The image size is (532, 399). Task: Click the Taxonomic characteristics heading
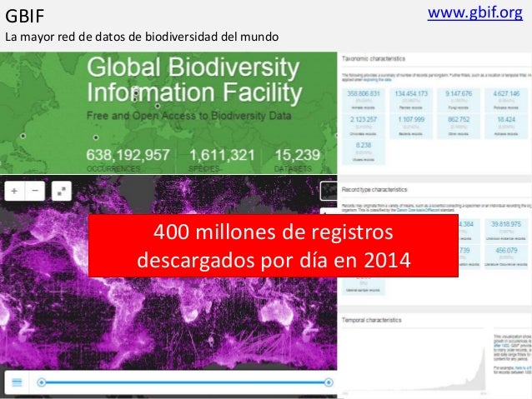pyautogui.click(x=374, y=58)
